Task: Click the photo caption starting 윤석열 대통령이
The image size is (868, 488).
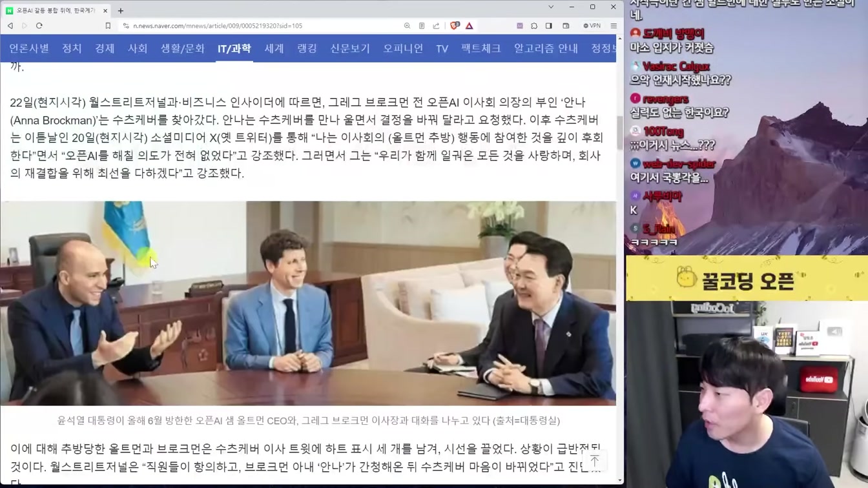Action: click(309, 420)
